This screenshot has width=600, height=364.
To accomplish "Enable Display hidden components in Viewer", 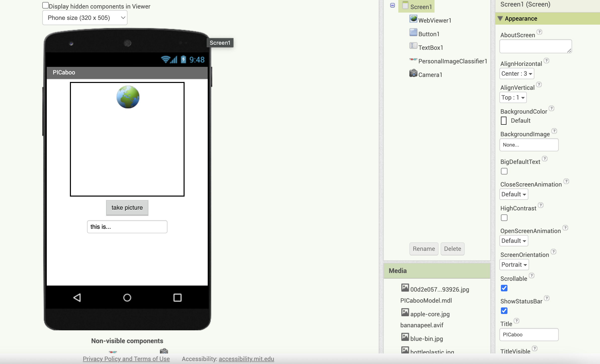I will (46, 5).
